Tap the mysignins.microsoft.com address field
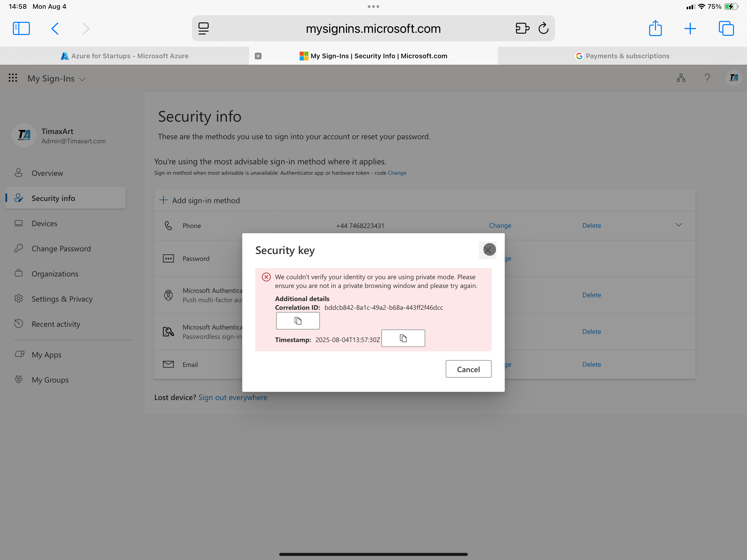The width and height of the screenshot is (747, 560). coord(373,28)
